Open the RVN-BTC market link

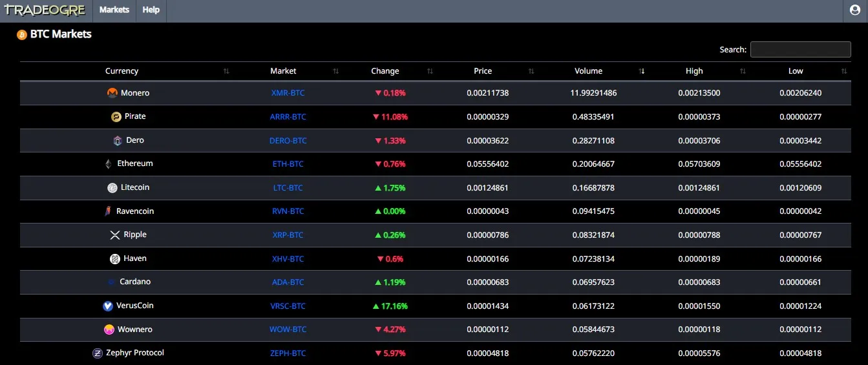(x=288, y=211)
